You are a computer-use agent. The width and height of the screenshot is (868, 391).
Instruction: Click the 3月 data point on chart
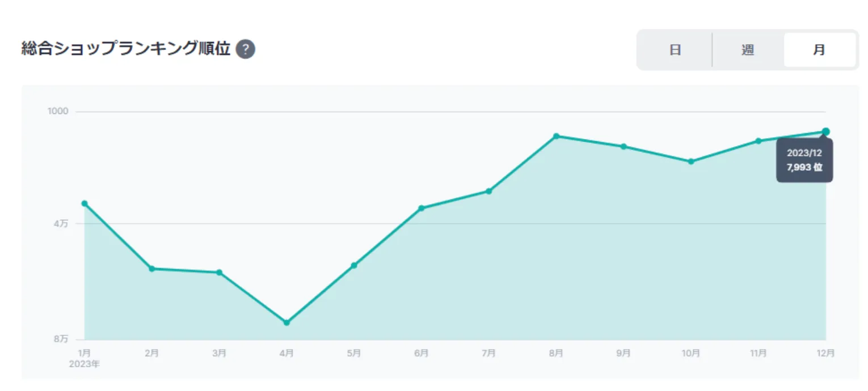(220, 273)
